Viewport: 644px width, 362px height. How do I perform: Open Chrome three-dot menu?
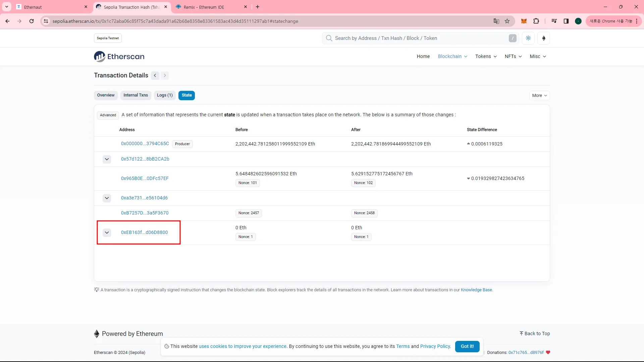pyautogui.click(x=637, y=21)
